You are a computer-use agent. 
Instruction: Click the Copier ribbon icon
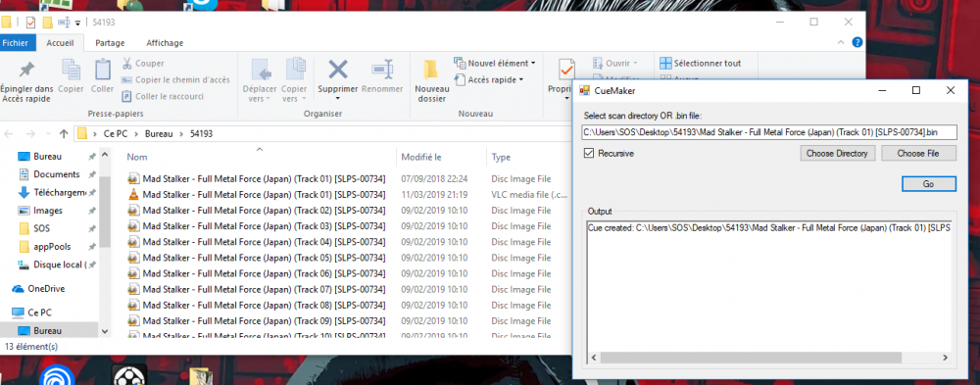[x=71, y=70]
